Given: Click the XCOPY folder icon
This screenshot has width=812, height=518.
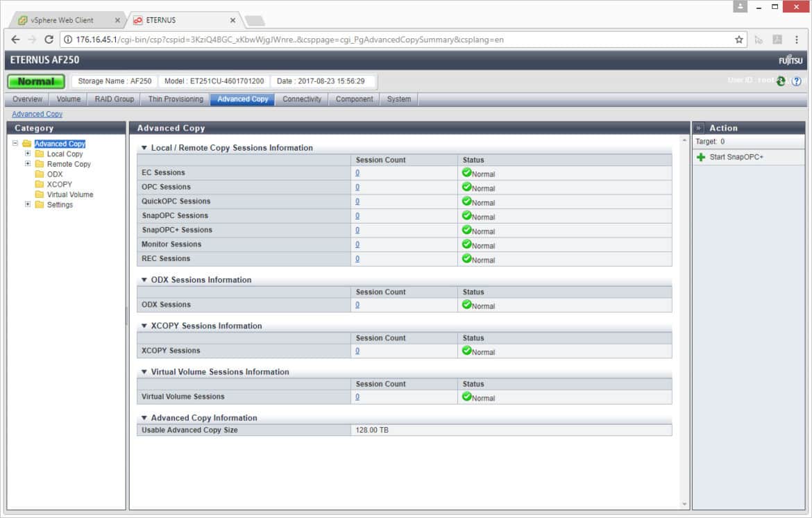Looking at the screenshot, I should click(40, 184).
